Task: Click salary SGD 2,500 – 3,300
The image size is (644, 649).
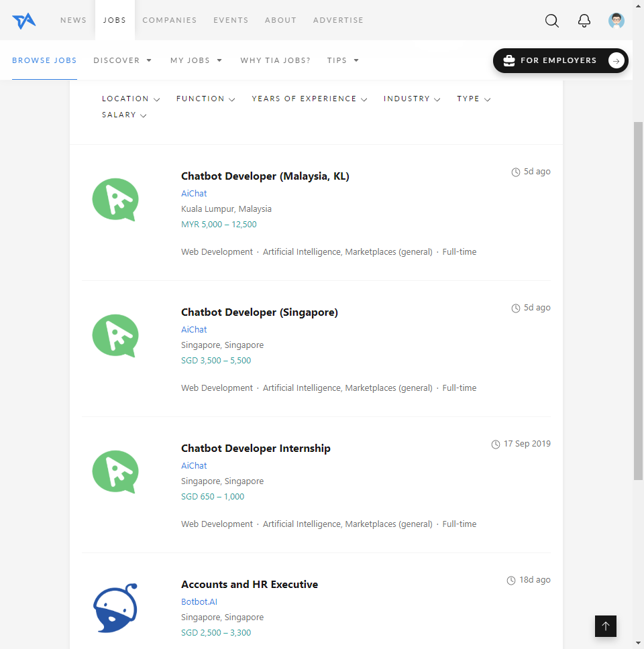Action: pos(216,633)
